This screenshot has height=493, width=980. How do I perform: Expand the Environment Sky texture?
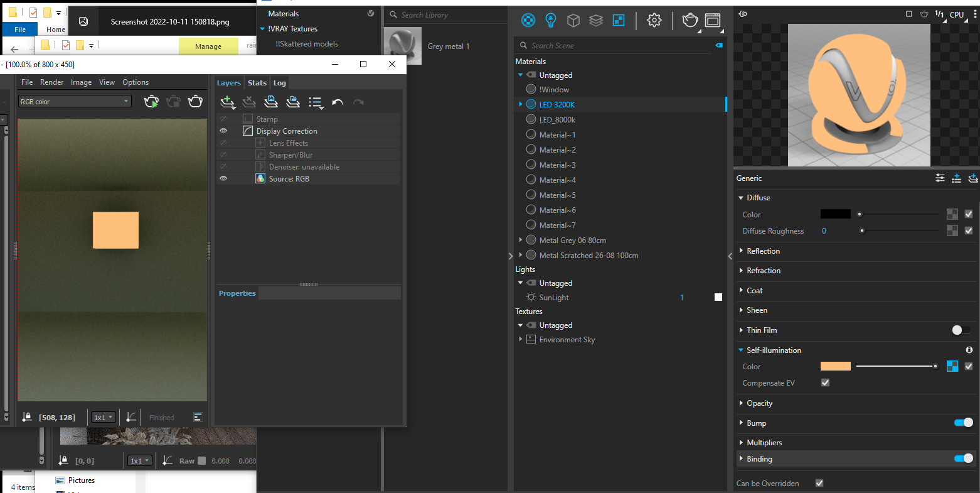click(520, 339)
